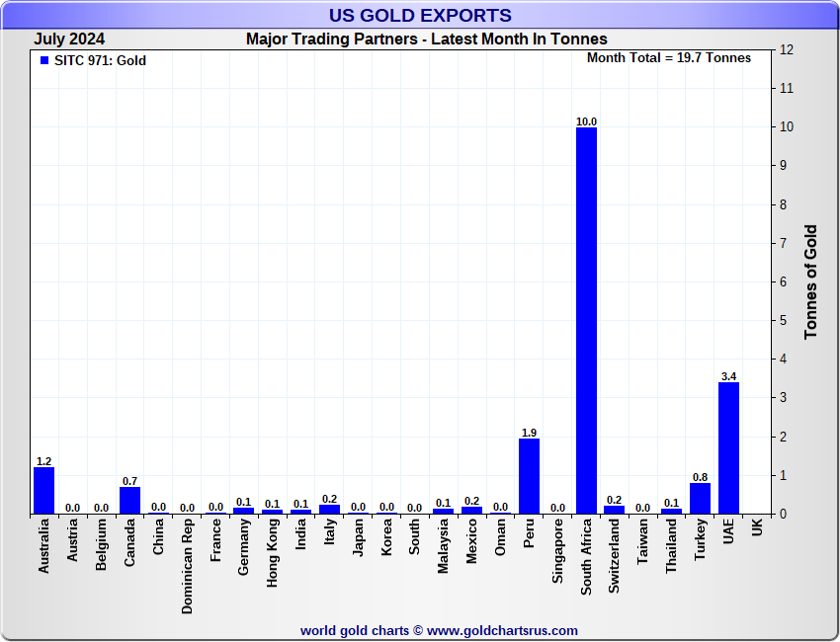Image resolution: width=840 pixels, height=642 pixels.
Task: Click the UK axis label
Action: [758, 526]
